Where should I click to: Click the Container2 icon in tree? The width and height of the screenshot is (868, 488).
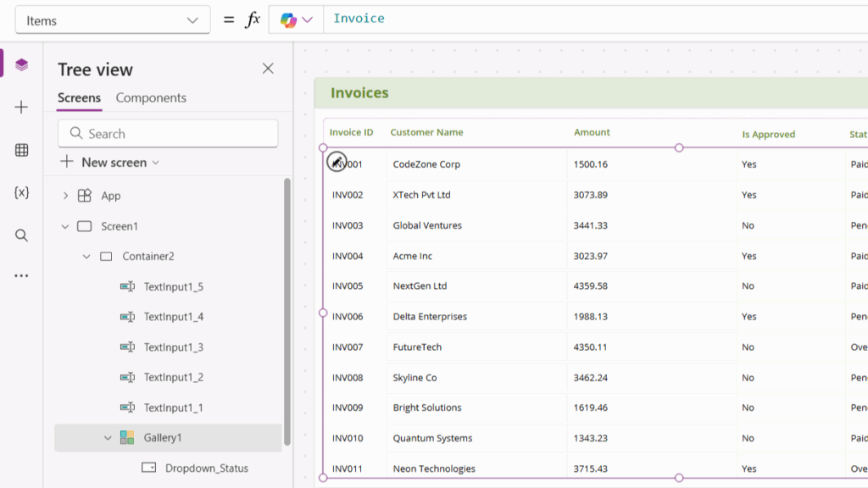click(x=106, y=256)
